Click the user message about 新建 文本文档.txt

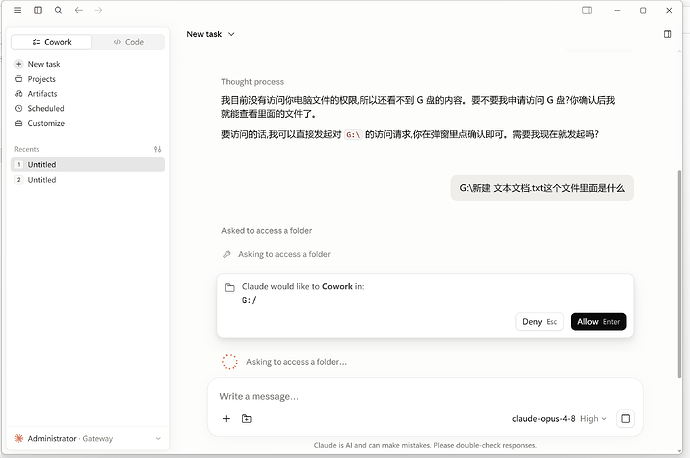542,188
